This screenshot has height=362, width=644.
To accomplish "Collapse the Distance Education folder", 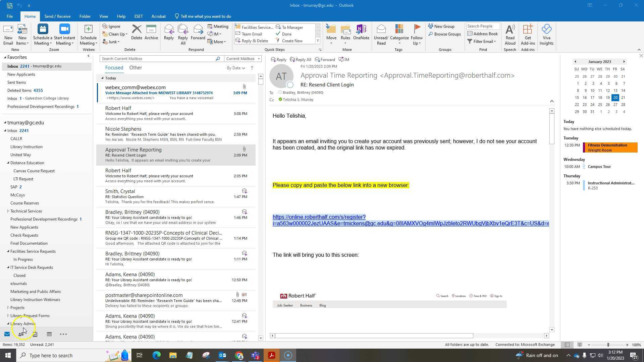I will click(x=8, y=163).
